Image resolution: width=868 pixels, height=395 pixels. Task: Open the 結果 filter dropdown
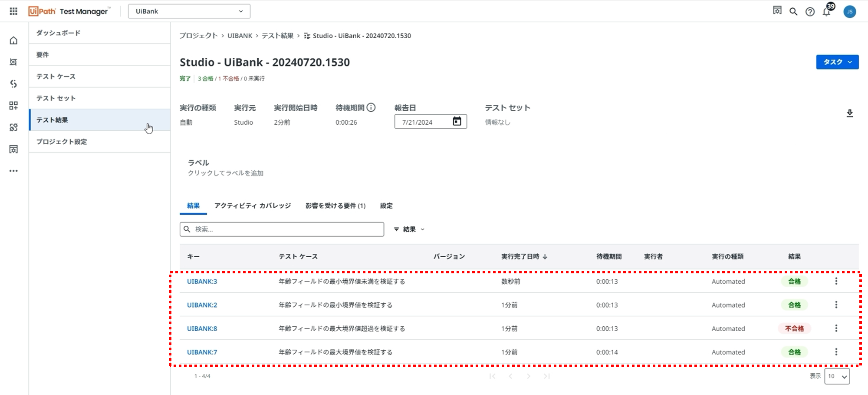pos(409,229)
